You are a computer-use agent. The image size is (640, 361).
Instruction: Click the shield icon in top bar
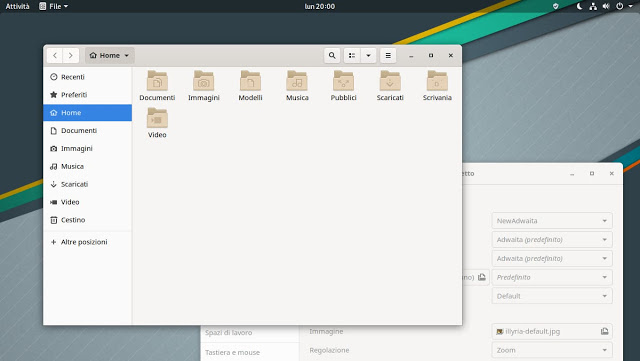556,6
